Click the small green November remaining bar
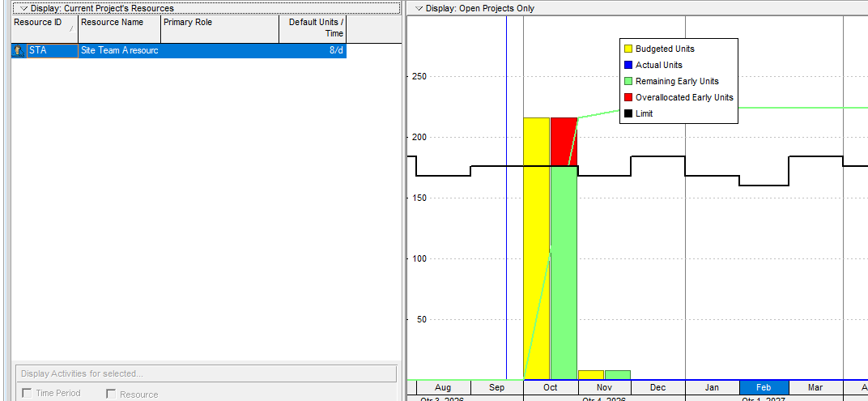The image size is (868, 401). (618, 375)
